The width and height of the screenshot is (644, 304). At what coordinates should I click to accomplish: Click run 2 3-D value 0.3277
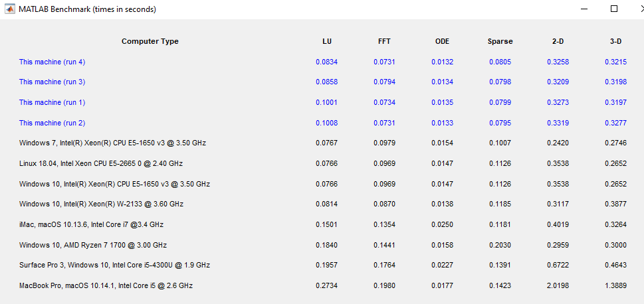(615, 123)
